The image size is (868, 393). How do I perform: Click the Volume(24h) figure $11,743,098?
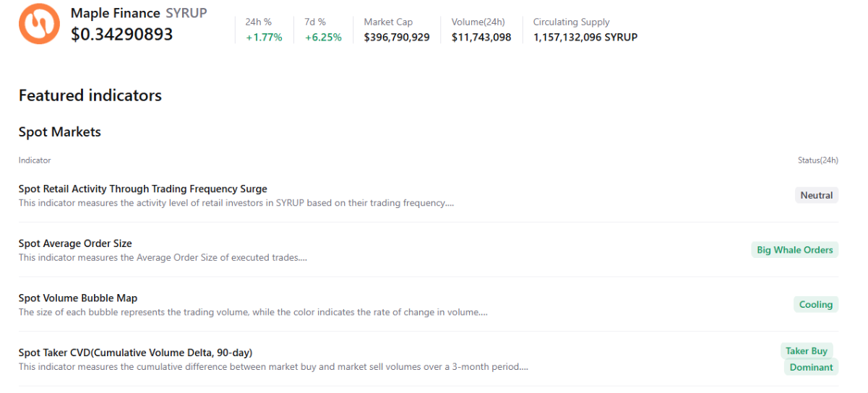pyautogui.click(x=481, y=37)
